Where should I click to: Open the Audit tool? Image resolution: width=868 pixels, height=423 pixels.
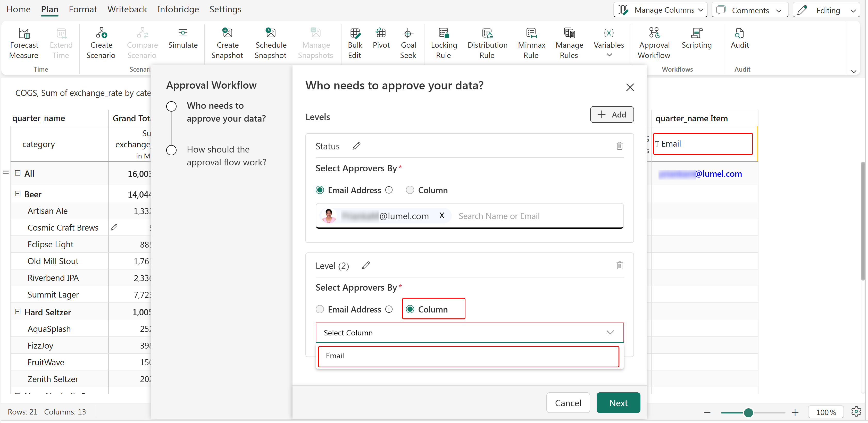[x=739, y=39]
